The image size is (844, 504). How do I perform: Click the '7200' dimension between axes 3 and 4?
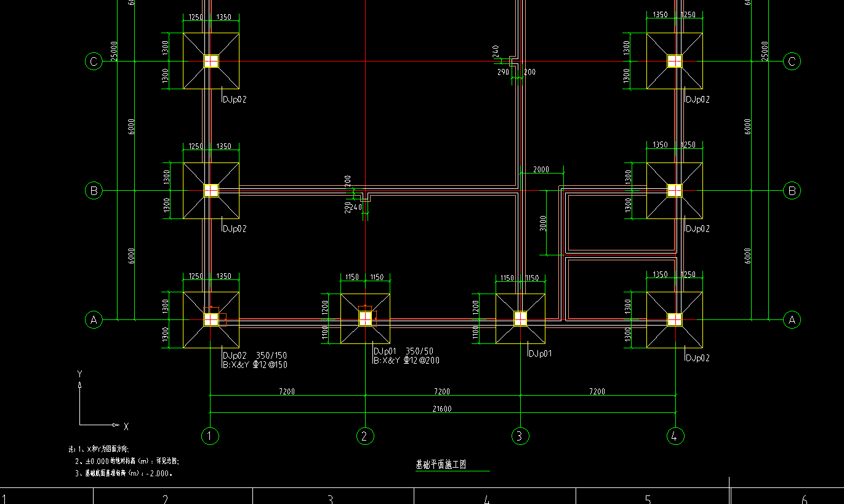click(x=597, y=391)
